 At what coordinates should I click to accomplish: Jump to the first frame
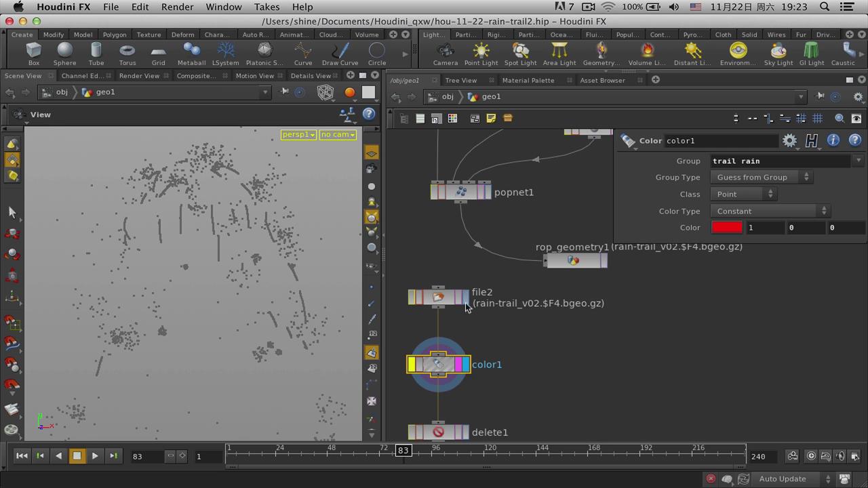click(22, 456)
